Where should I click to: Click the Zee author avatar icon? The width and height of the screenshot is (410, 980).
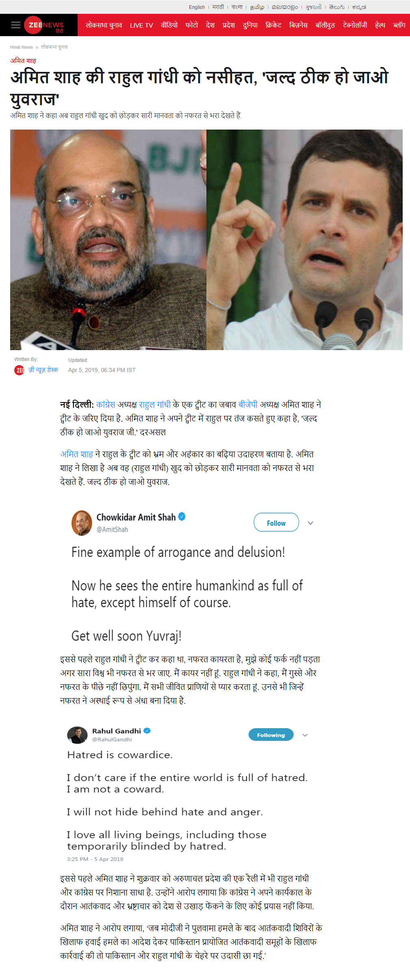click(19, 370)
